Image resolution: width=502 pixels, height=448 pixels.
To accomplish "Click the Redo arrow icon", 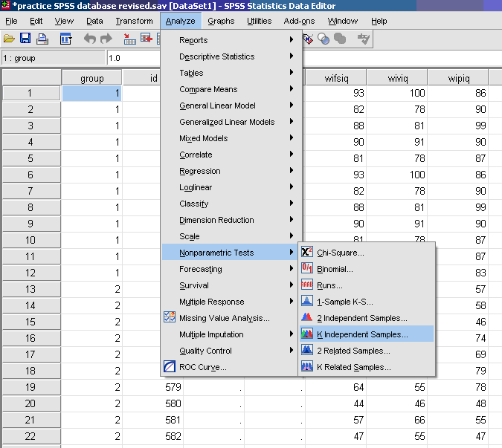I will coord(106,39).
